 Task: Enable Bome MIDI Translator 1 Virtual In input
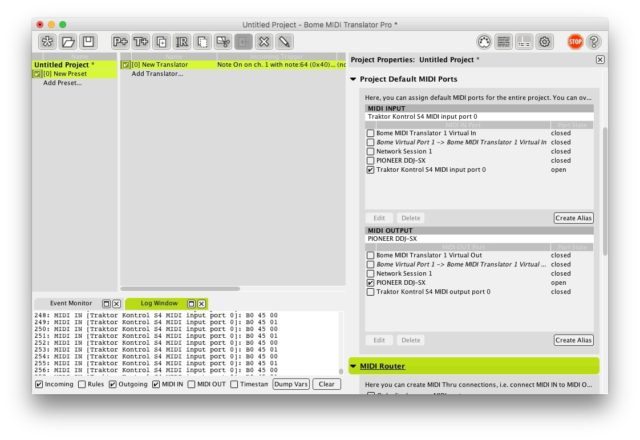[x=370, y=133]
